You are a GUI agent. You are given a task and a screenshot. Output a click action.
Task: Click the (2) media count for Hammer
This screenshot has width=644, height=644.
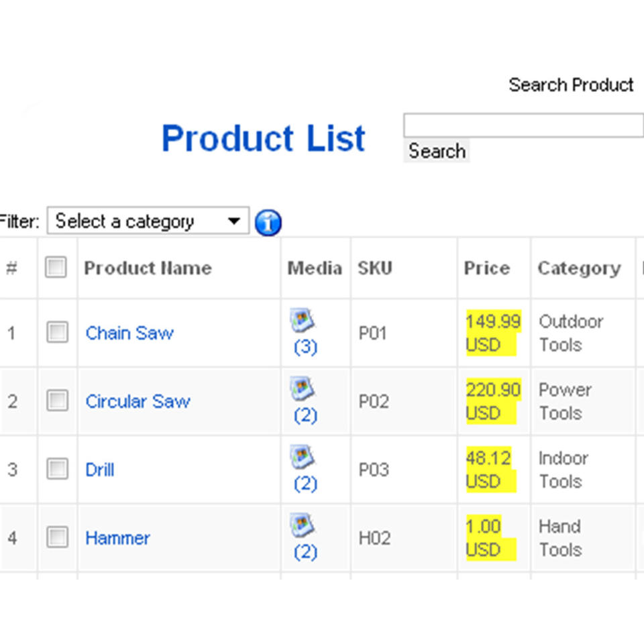tap(306, 552)
